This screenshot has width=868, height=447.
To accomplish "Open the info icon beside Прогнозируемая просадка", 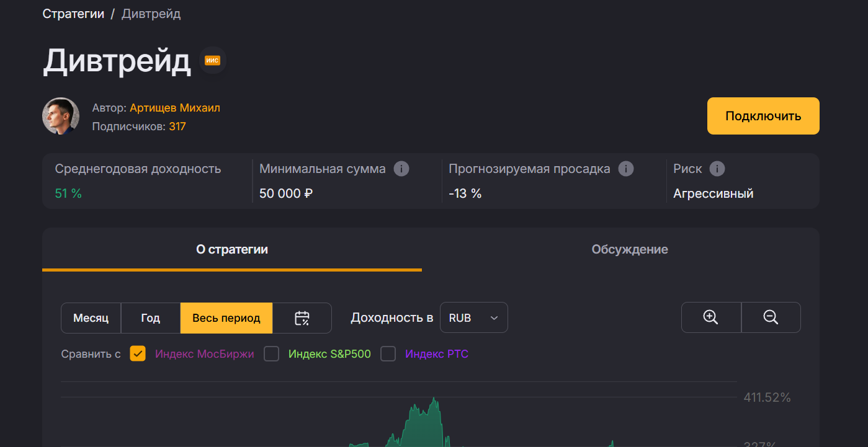I will point(626,169).
